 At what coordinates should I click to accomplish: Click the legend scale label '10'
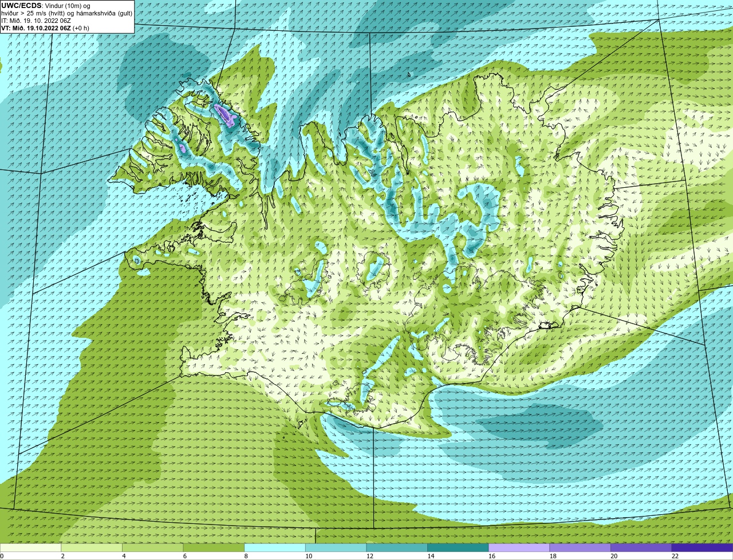pos(309,556)
